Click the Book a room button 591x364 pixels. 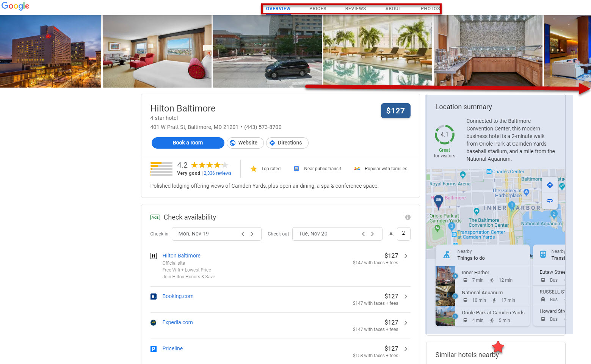188,143
